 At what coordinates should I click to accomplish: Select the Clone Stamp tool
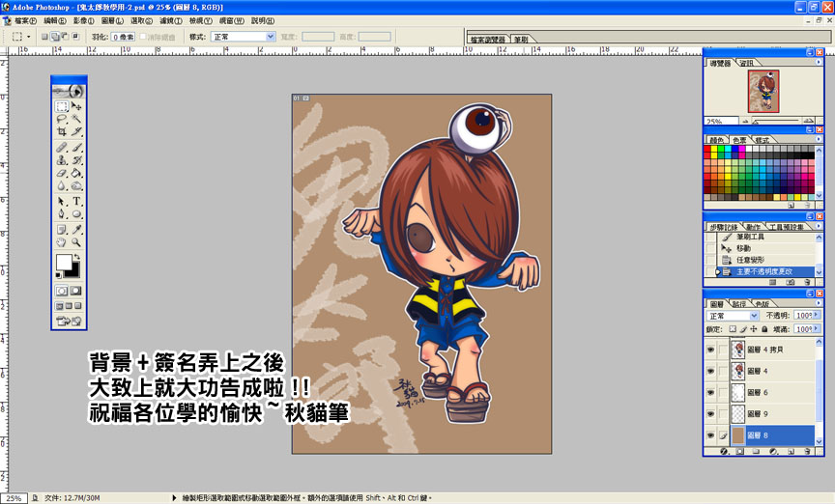[62, 160]
